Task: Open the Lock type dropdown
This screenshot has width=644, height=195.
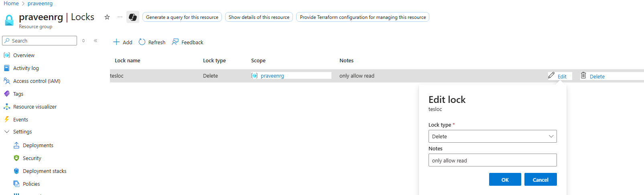Action: click(x=492, y=136)
